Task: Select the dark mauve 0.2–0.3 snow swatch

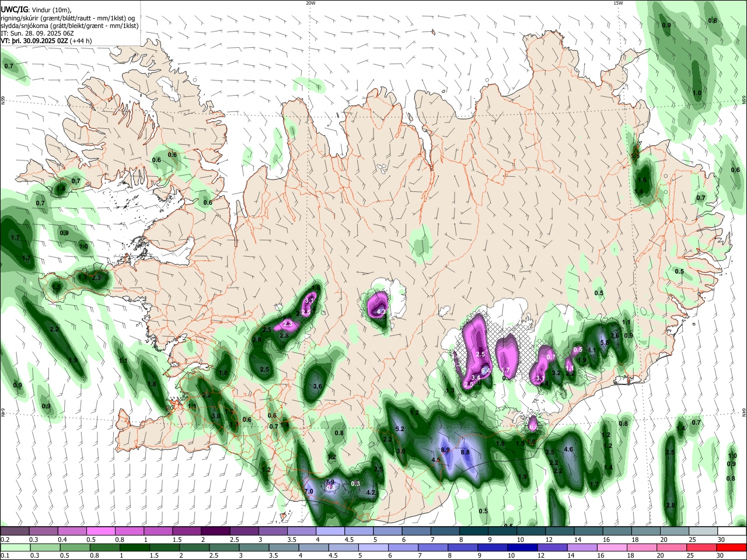Action: pos(15,531)
